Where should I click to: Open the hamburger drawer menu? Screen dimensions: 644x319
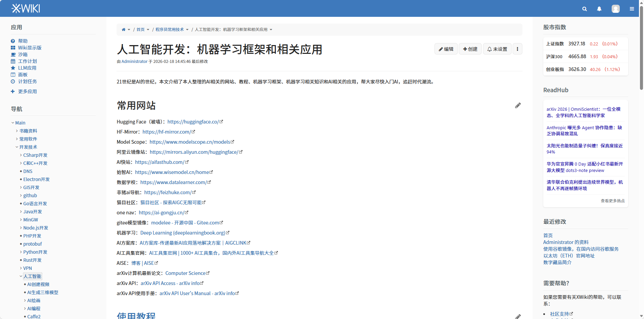coord(632,9)
